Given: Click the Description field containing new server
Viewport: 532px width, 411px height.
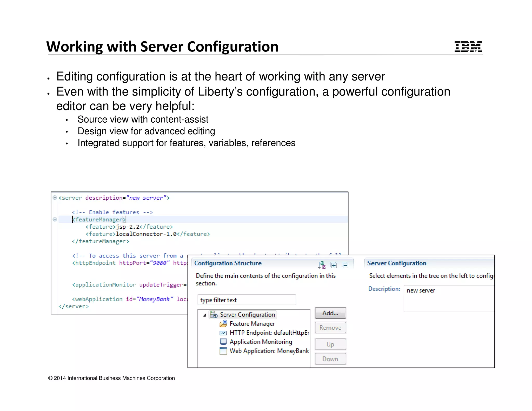Looking at the screenshot, I should (449, 298).
